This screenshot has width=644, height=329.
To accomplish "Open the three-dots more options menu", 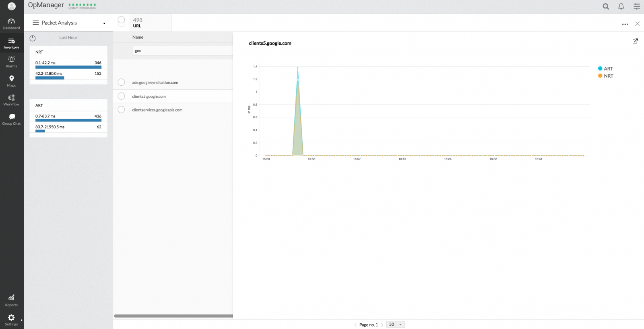I will (x=625, y=24).
